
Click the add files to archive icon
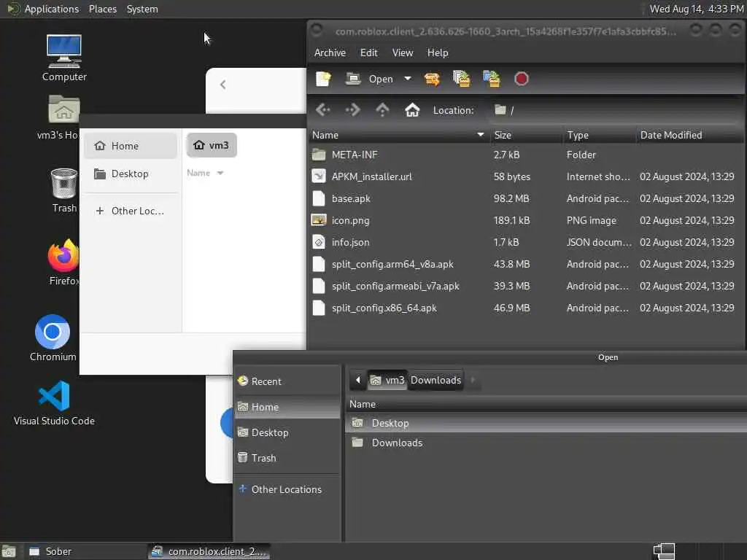[x=461, y=79]
